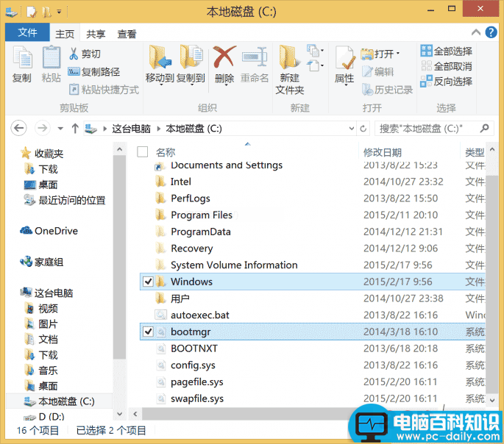Image resolution: width=504 pixels, height=444 pixels.
Task: Click Paste shortcut (粘贴快捷方式)
Action: [104, 90]
